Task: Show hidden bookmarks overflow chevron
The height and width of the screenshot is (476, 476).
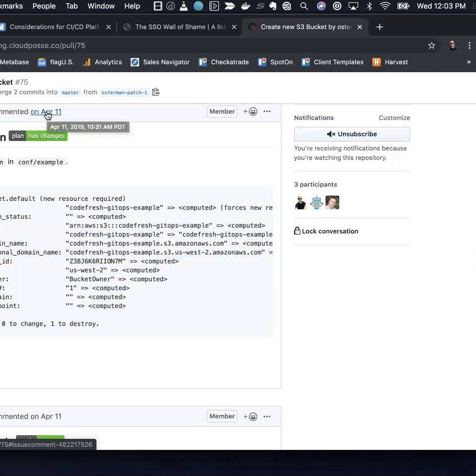Action: click(x=469, y=62)
